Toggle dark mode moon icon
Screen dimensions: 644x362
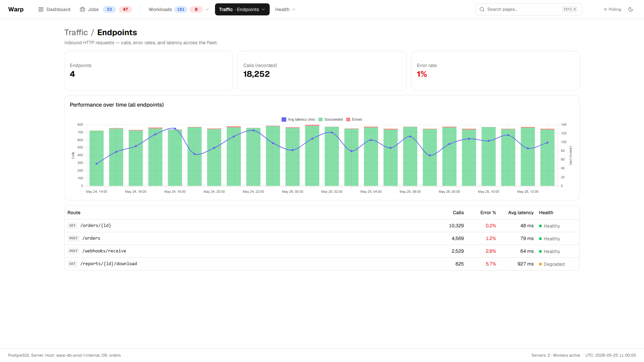[631, 9]
